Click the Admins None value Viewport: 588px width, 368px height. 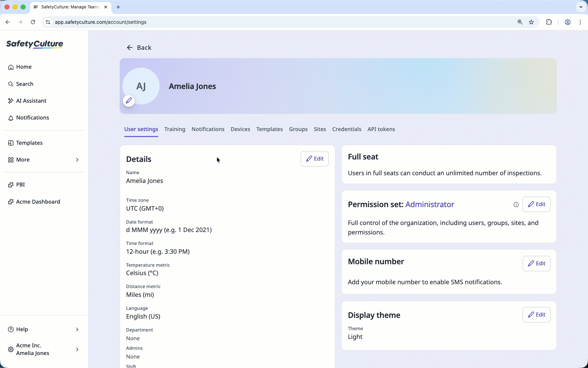coord(133,357)
